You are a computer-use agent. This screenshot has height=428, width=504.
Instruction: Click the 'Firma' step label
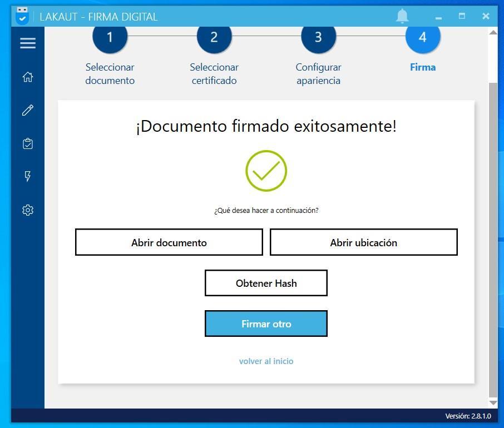423,67
